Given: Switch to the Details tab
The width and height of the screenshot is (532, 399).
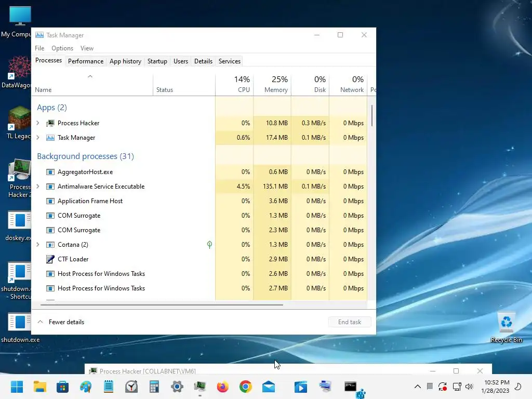Looking at the screenshot, I should tap(203, 61).
